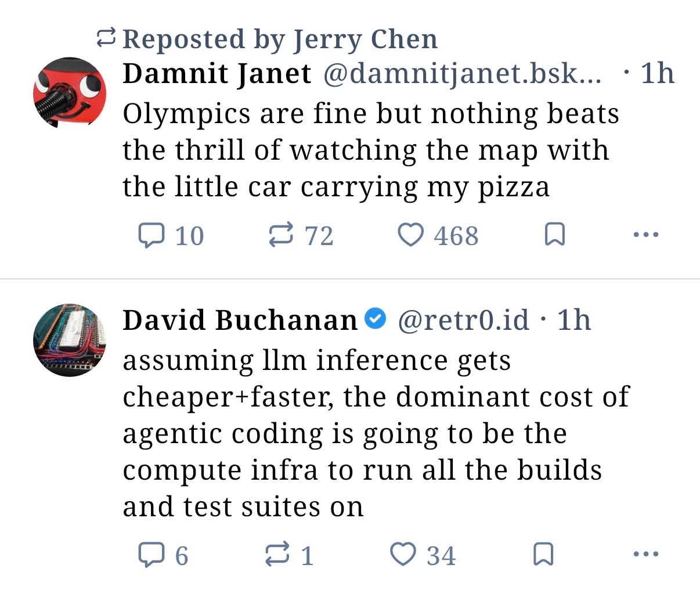
Task: Visit David Buchanan's profile via display name
Action: (x=240, y=320)
